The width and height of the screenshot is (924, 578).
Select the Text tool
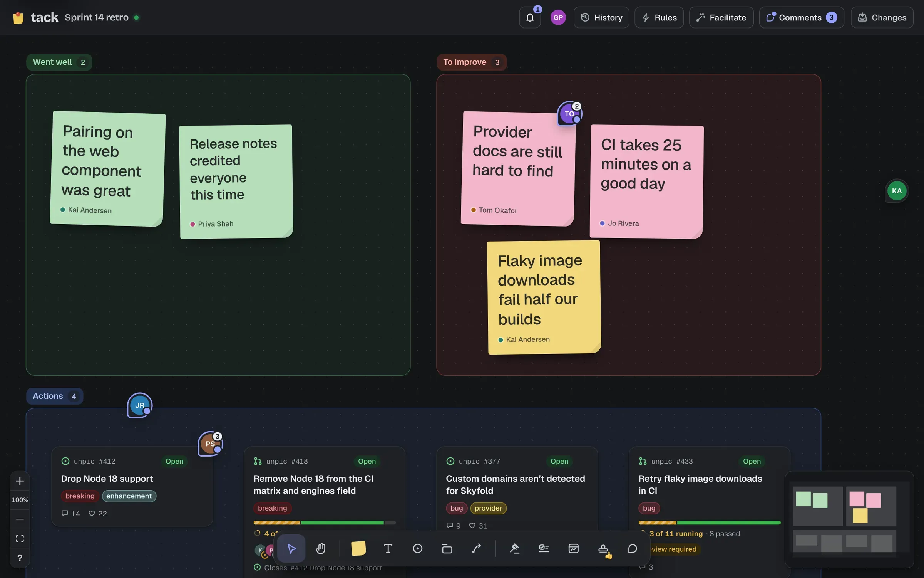[x=388, y=548]
